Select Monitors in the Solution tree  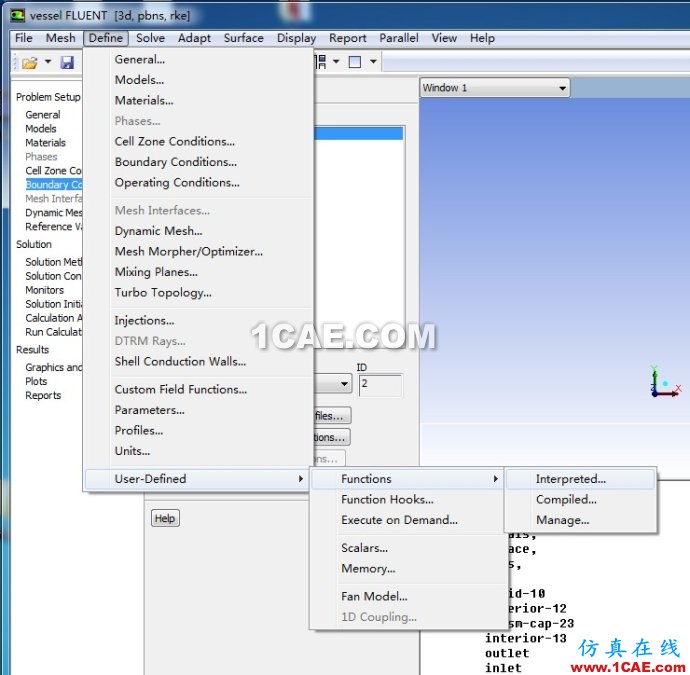point(44,290)
